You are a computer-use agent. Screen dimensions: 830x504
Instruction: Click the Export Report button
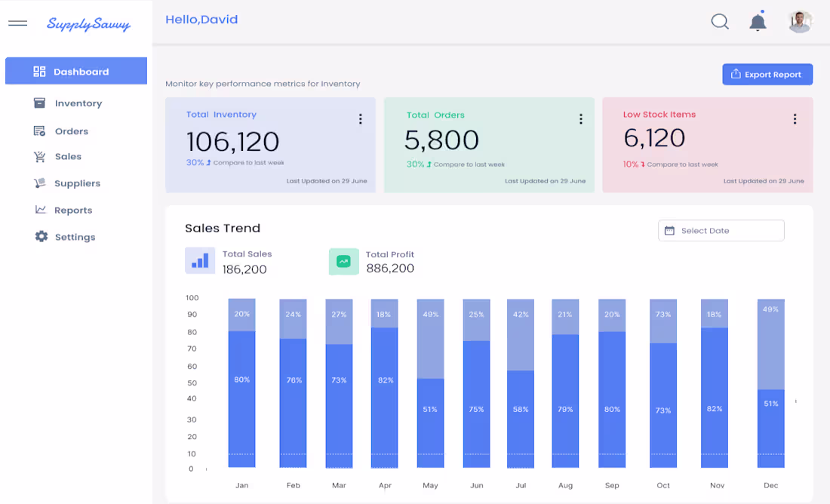[767, 74]
